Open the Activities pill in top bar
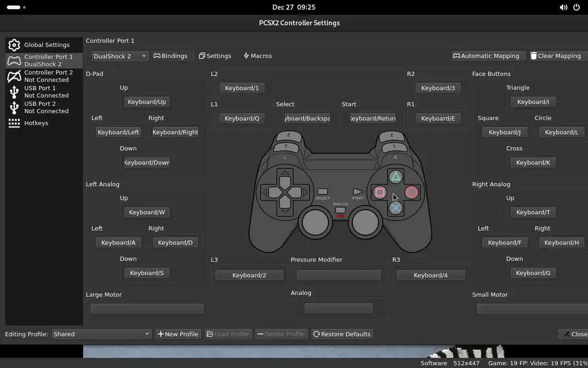588x368 pixels. (x=17, y=7)
